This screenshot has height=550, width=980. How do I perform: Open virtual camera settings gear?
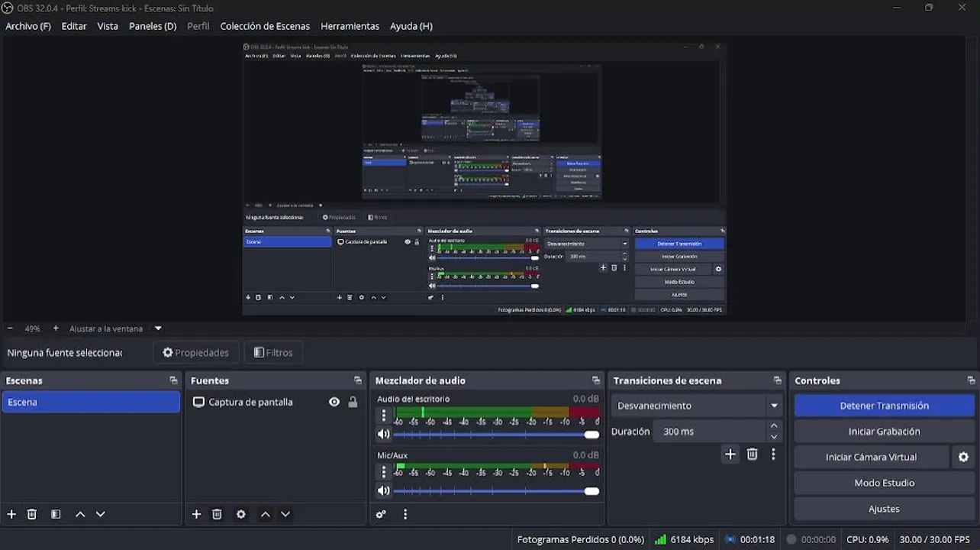click(963, 457)
